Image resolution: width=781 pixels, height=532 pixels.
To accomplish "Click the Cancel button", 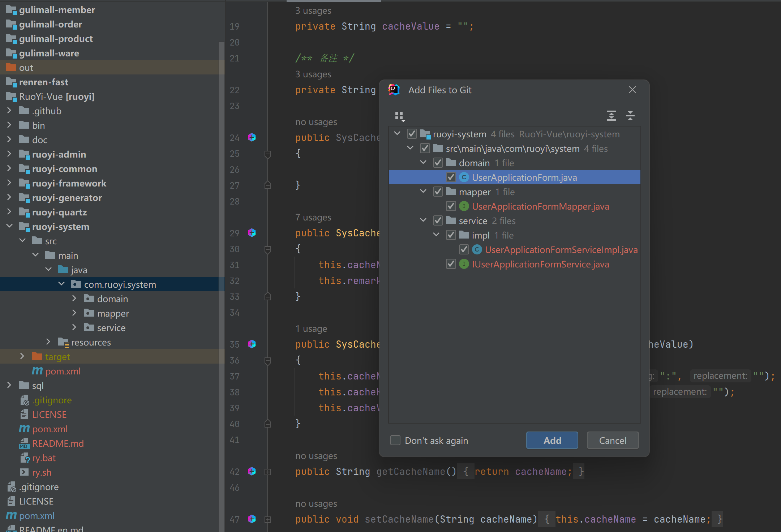I will coord(613,440).
